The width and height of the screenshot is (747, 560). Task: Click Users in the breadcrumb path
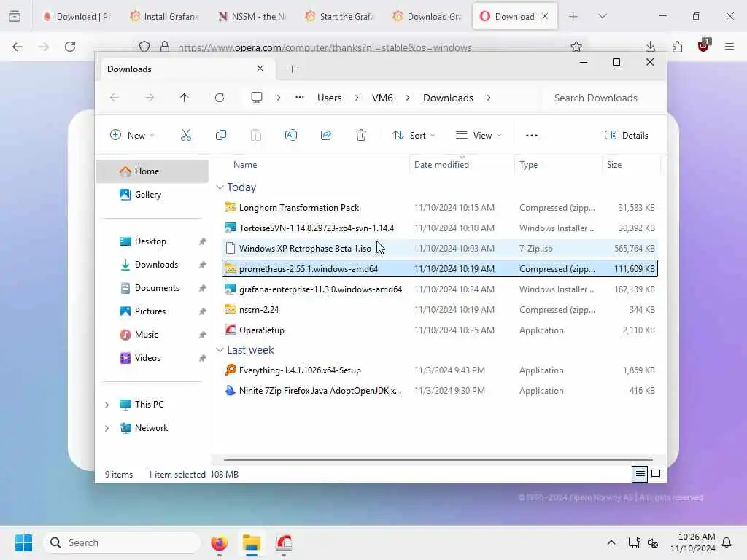coord(330,98)
